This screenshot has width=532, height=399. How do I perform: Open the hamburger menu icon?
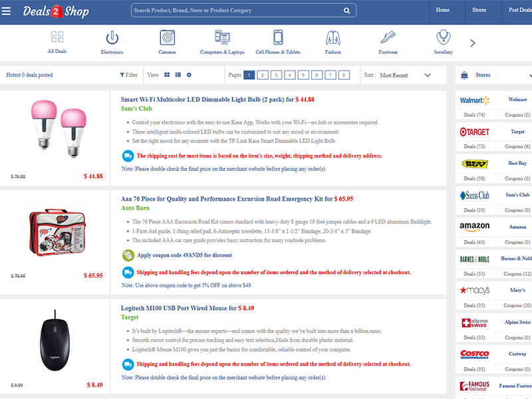(x=6, y=11)
